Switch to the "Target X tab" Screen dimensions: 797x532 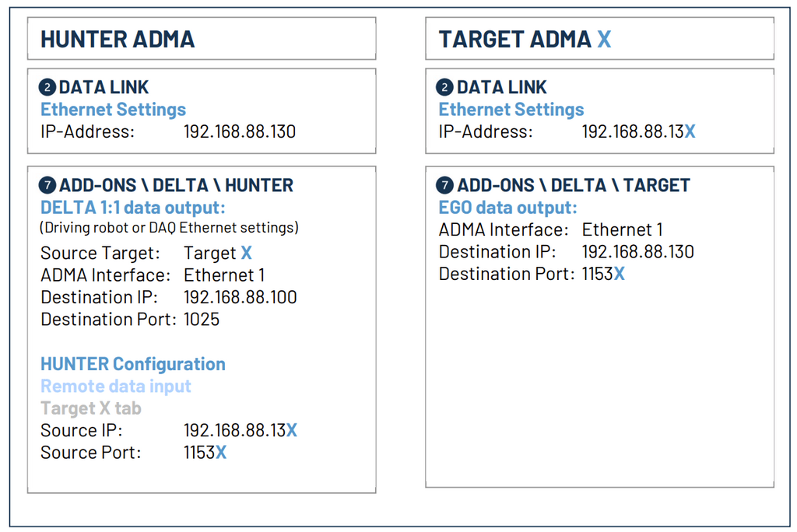91,408
